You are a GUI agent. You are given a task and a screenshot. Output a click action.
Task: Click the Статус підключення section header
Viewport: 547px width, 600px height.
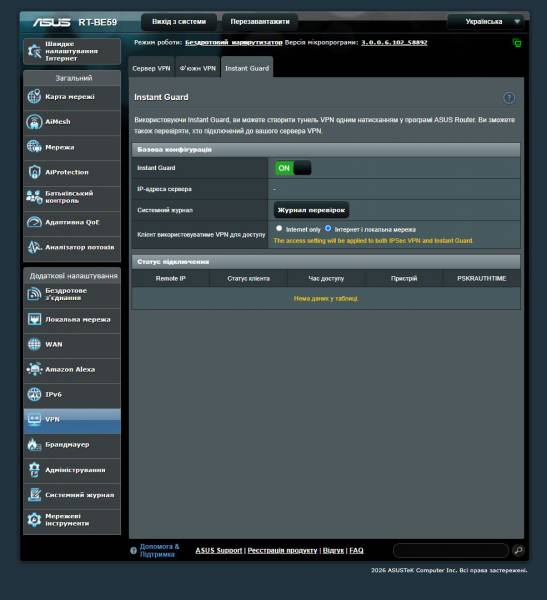[x=326, y=262]
